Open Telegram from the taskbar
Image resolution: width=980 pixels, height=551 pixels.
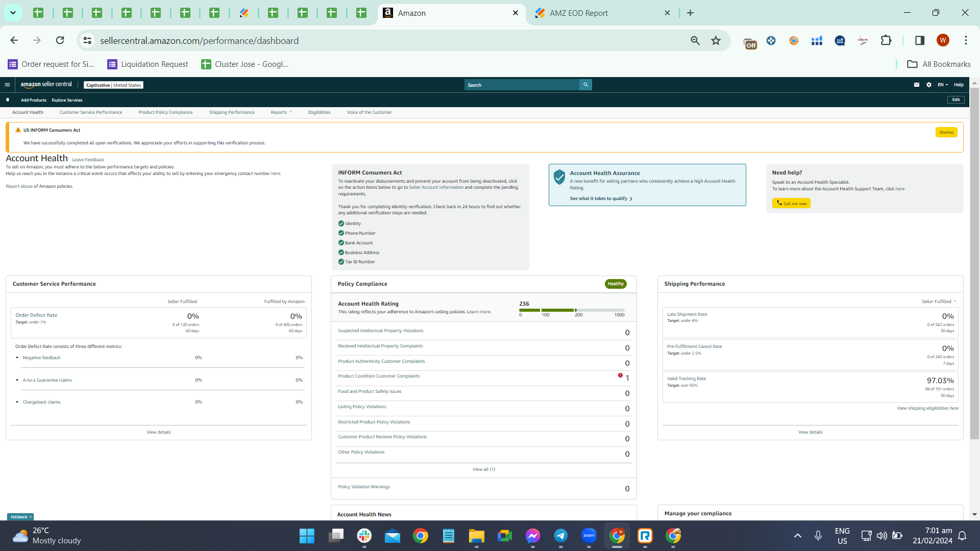click(x=561, y=536)
